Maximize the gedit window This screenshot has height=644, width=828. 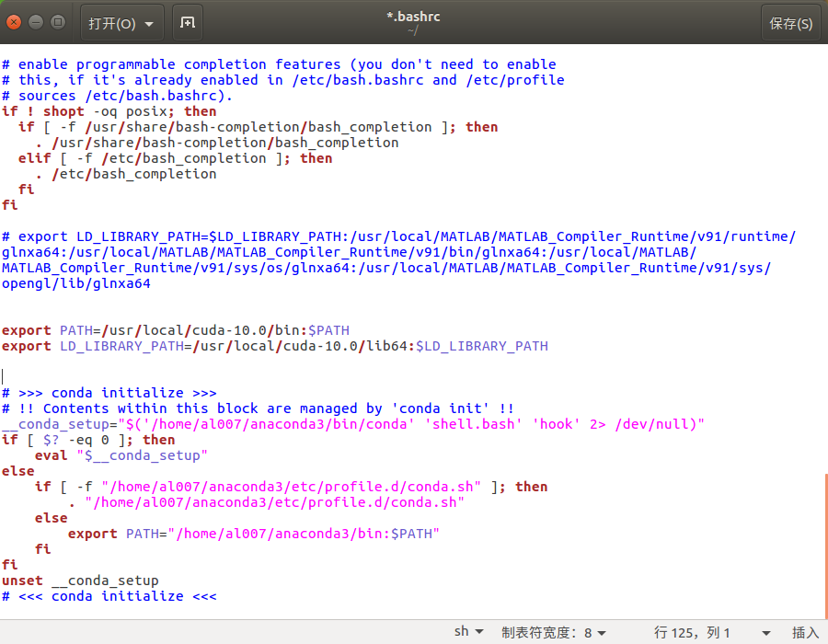click(x=57, y=22)
